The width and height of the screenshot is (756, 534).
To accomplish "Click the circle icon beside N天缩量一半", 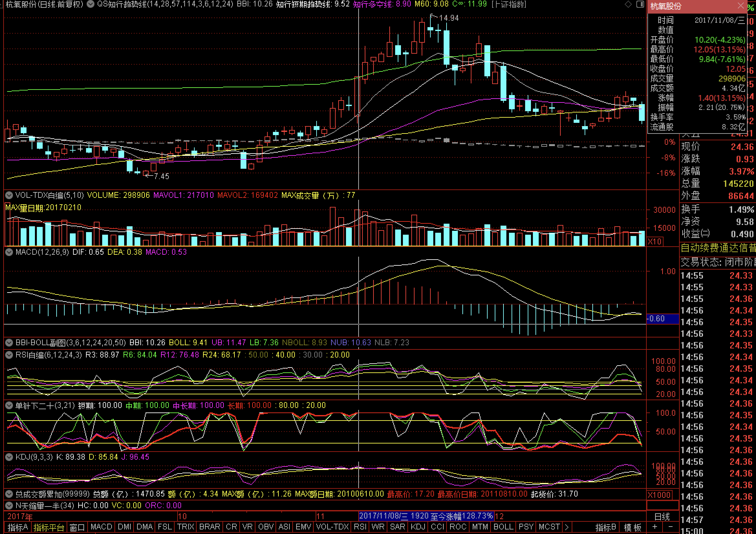I will tap(9, 505).
